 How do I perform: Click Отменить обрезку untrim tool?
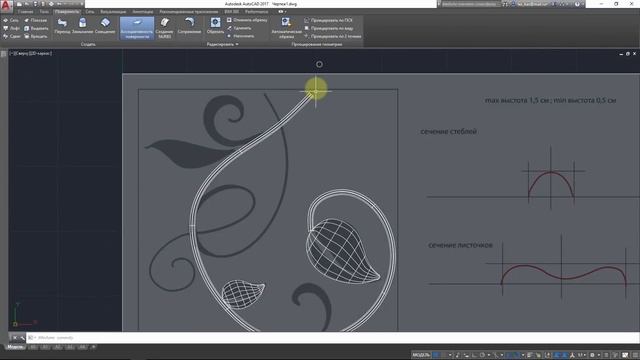pyautogui.click(x=247, y=20)
